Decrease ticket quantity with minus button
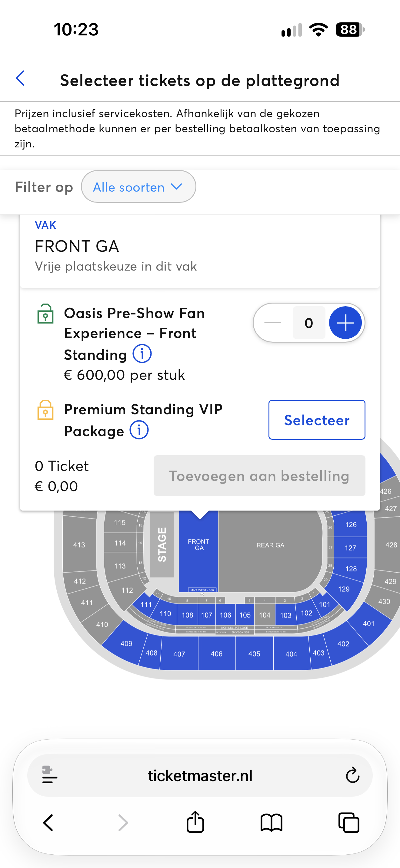Viewport: 400px width, 868px height. 272,323
